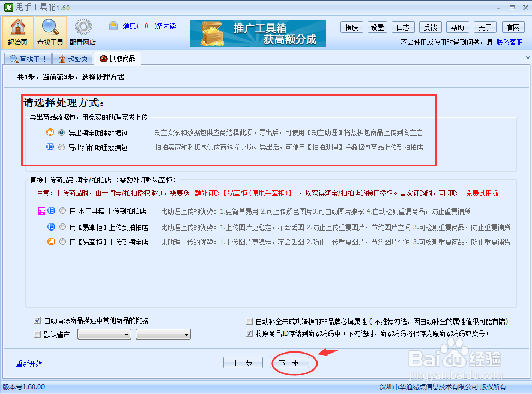Select 导出淘宝助理数据包 radio option
The image size is (532, 394).
pyautogui.click(x=62, y=131)
